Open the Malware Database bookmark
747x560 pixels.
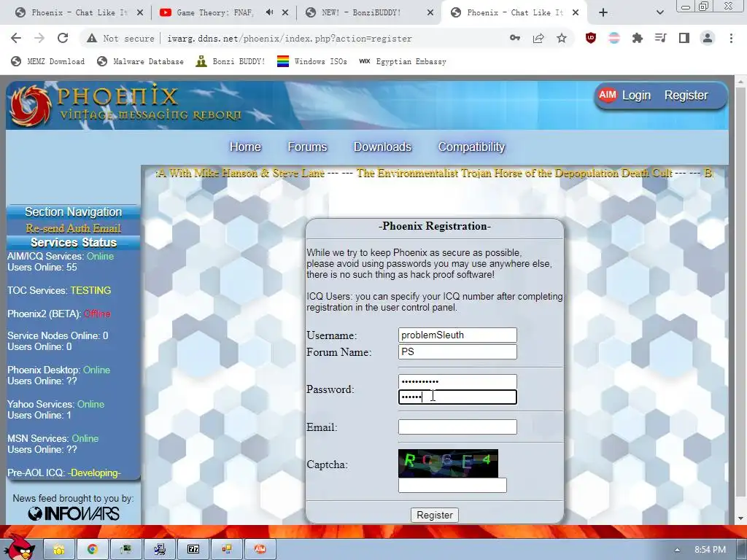point(140,61)
